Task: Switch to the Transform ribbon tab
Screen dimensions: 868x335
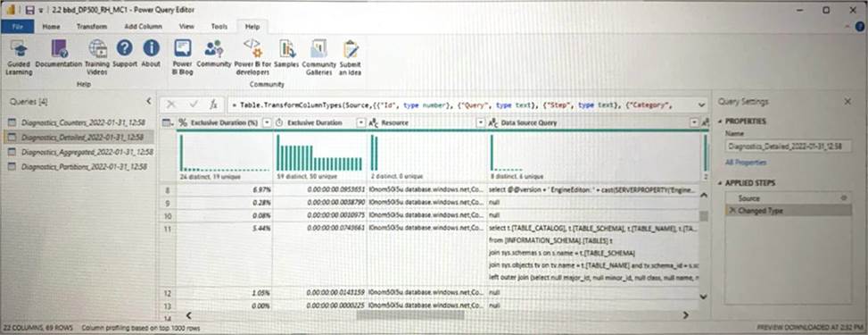Action: 91,26
